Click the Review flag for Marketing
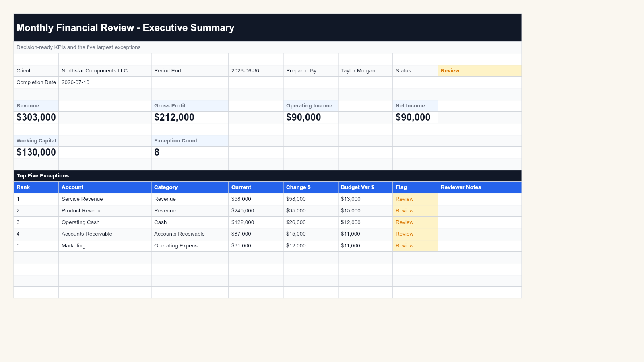644x362 pixels. [415, 246]
